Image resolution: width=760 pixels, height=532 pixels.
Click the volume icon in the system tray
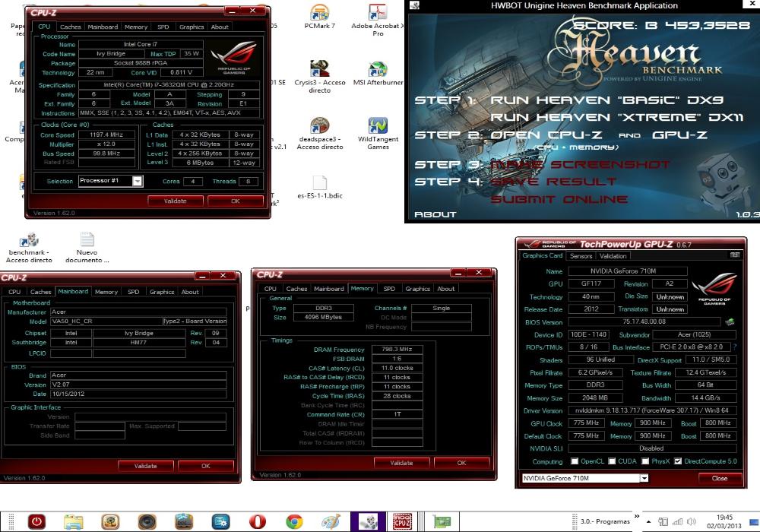tap(692, 522)
